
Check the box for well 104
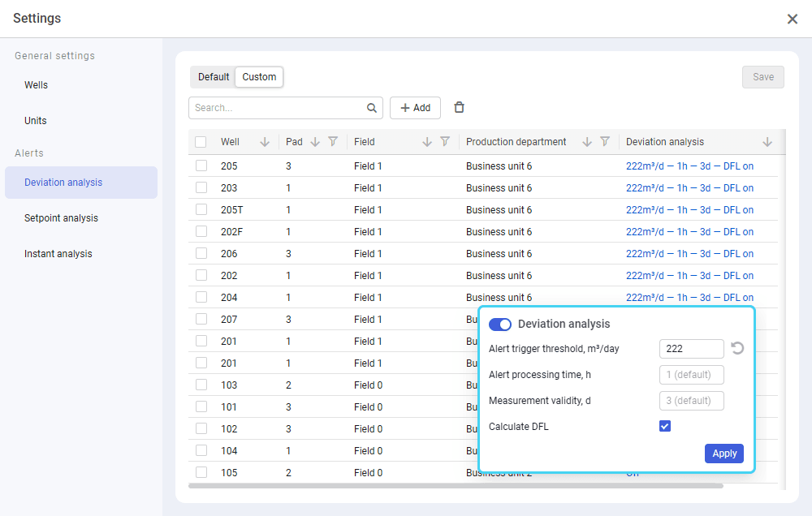(x=201, y=450)
